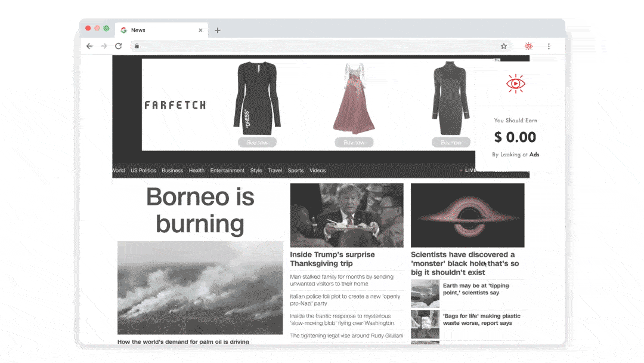This screenshot has width=644, height=363.
Task: Open Italian police foil plot story
Action: 345,300
